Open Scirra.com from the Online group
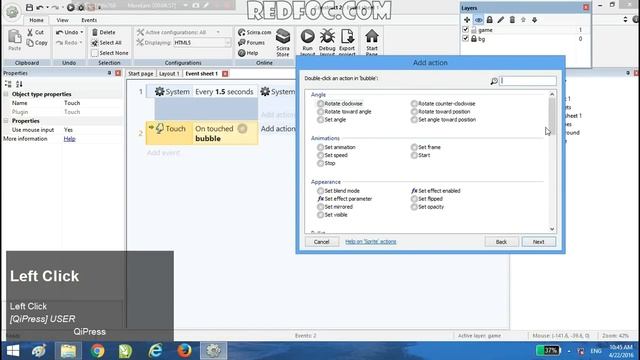640x360 pixels. pyautogui.click(x=255, y=32)
